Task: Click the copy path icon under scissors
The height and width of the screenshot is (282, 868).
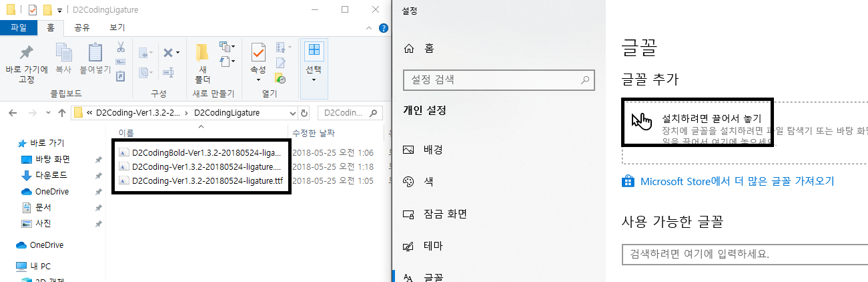Action: 121,62
